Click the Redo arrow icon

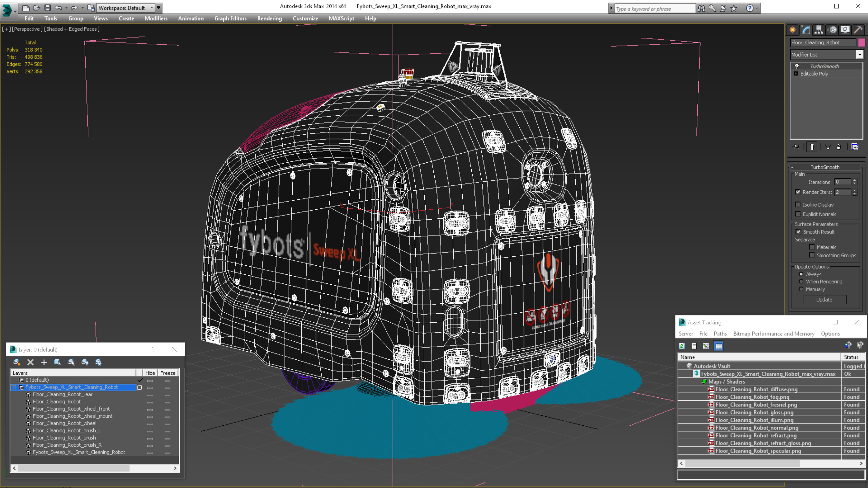[x=74, y=8]
